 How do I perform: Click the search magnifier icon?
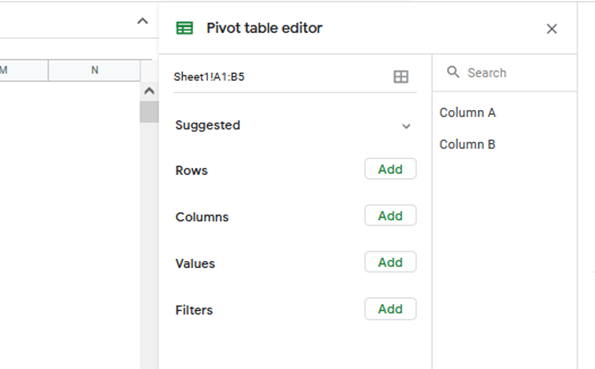[453, 72]
